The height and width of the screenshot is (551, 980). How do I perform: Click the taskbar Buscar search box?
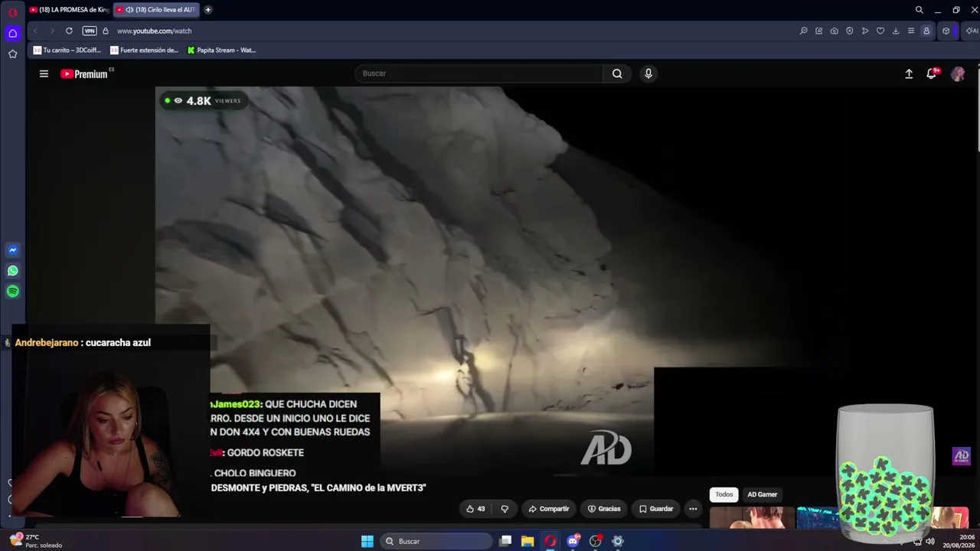(x=436, y=541)
